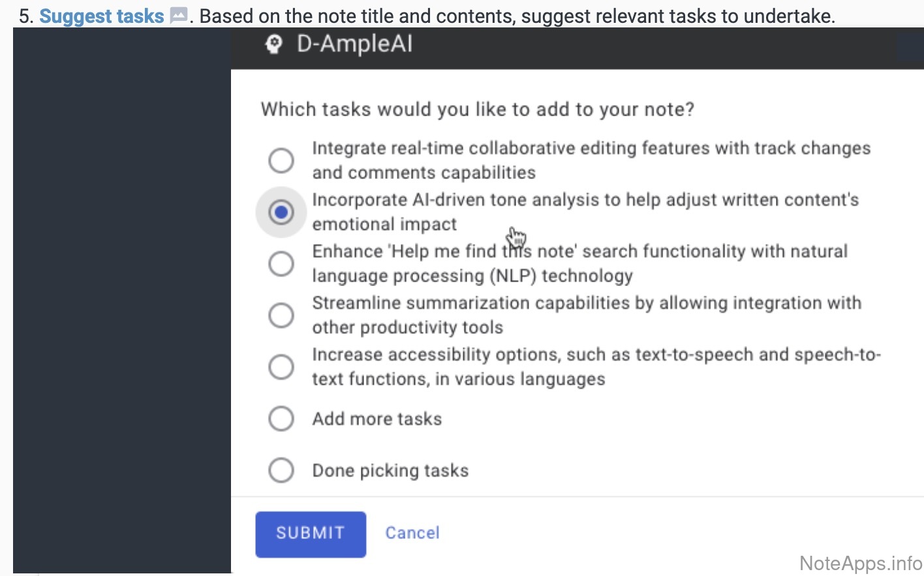This screenshot has height=576, width=924.
Task: Click the NoteApps.info watermark text
Action: [860, 563]
